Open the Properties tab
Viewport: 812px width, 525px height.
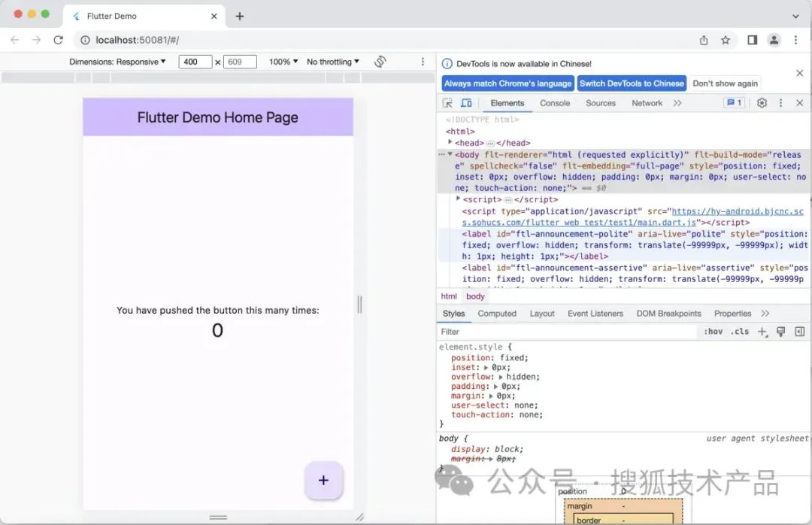732,314
